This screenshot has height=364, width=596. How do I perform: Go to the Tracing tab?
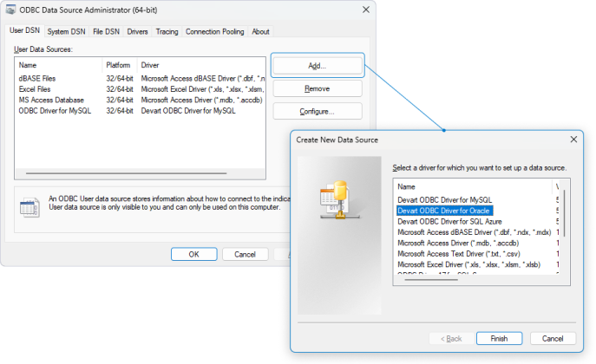tap(167, 32)
